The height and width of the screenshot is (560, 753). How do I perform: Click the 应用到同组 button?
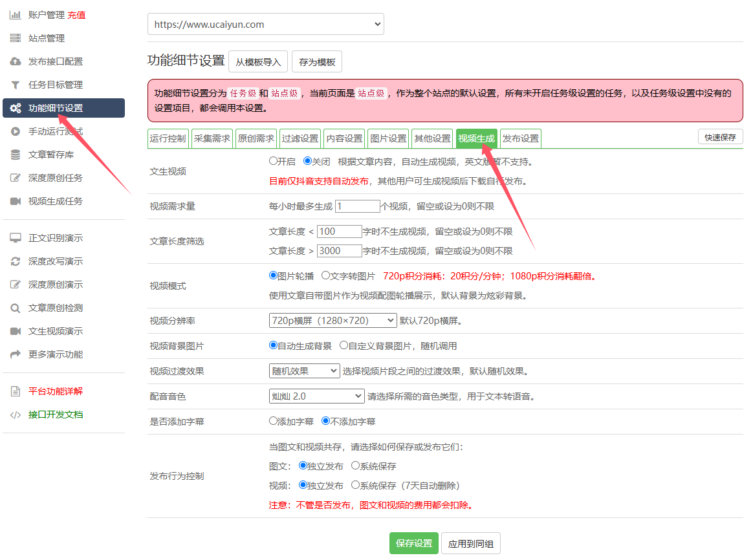(x=471, y=544)
